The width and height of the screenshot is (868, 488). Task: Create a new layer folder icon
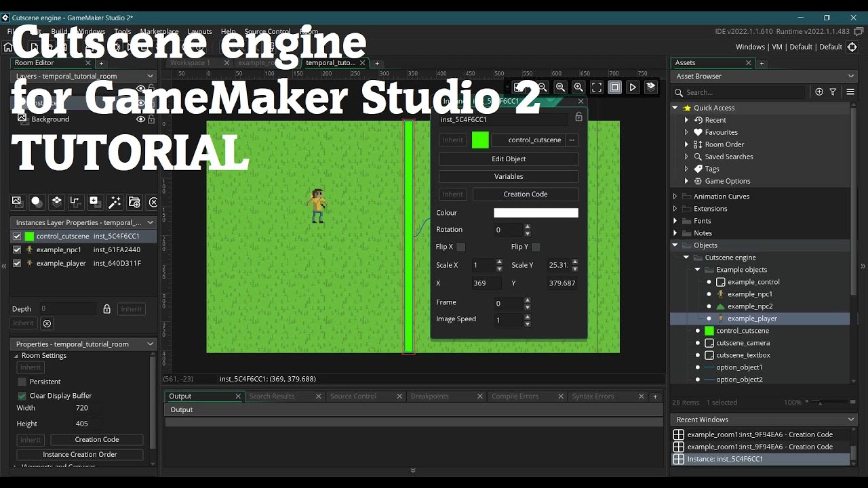[134, 201]
